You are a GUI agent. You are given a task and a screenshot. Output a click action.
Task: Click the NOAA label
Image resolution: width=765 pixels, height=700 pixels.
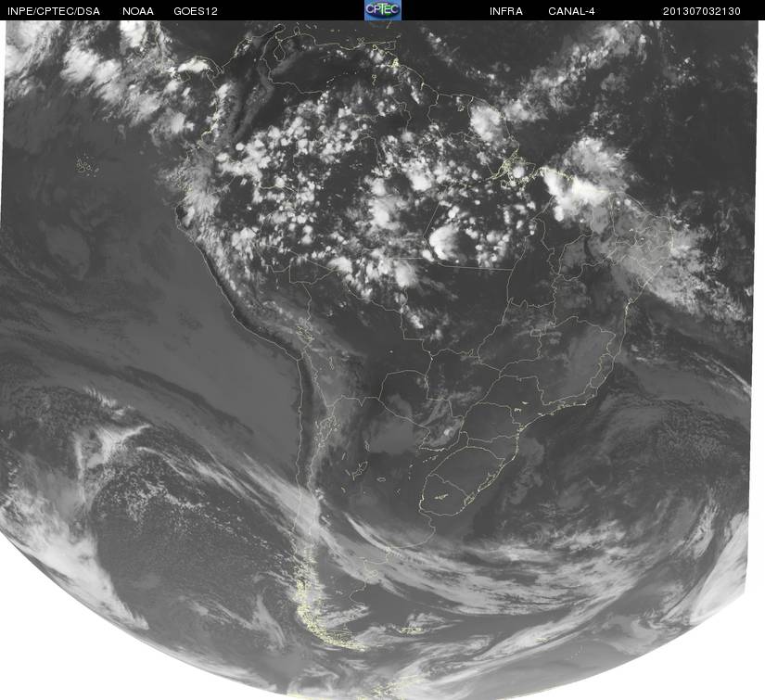(138, 11)
